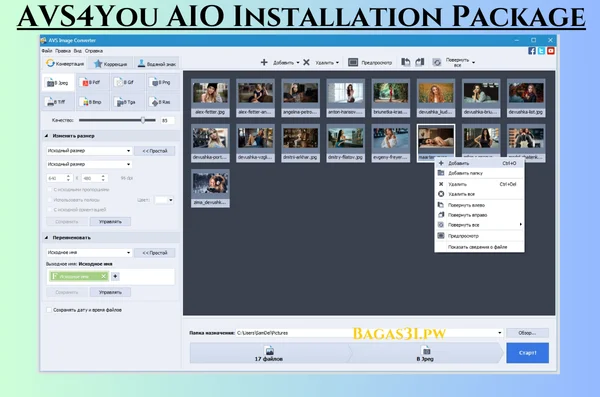Select the 'В Tga' output format
Viewport: 600px width, 397px height.
coord(127,102)
